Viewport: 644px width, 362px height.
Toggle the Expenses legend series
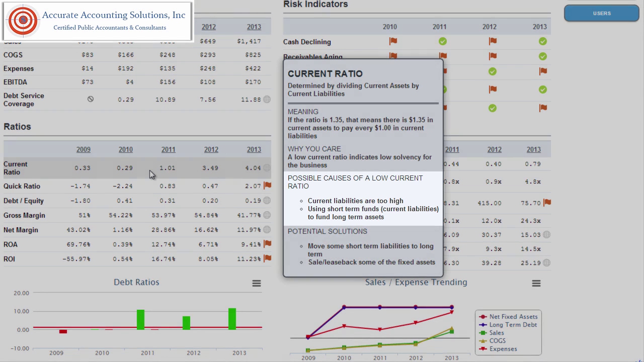pyautogui.click(x=498, y=349)
